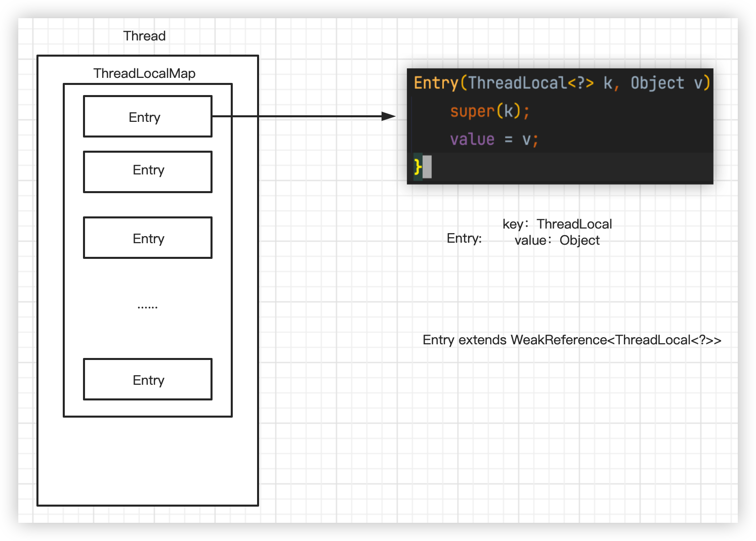Select the "value: Object" text
This screenshot has height=541, width=756.
tap(557, 240)
